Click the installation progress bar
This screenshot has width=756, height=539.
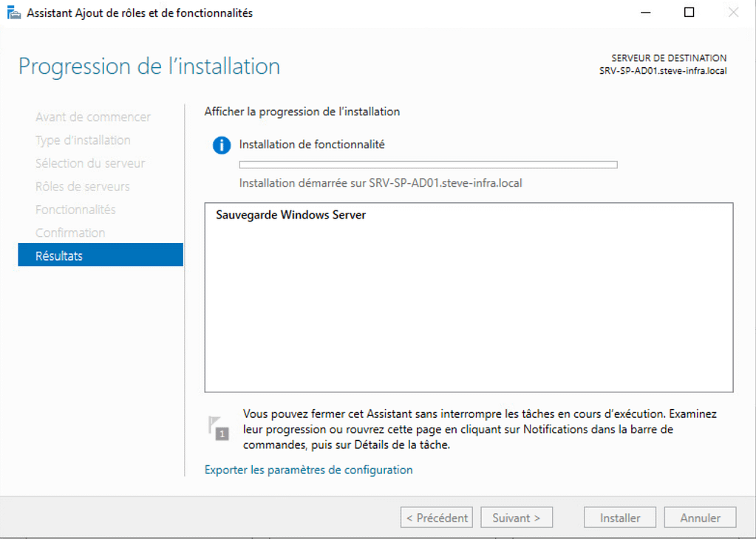pos(428,165)
